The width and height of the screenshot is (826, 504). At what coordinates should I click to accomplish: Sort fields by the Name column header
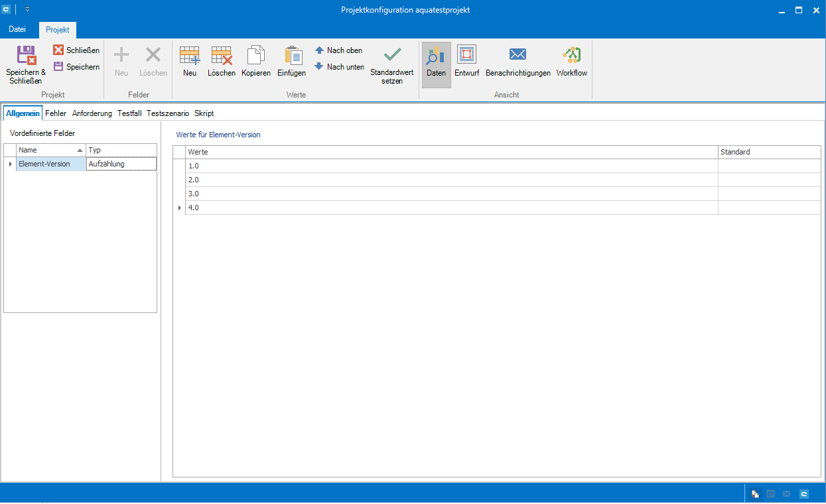tap(46, 151)
